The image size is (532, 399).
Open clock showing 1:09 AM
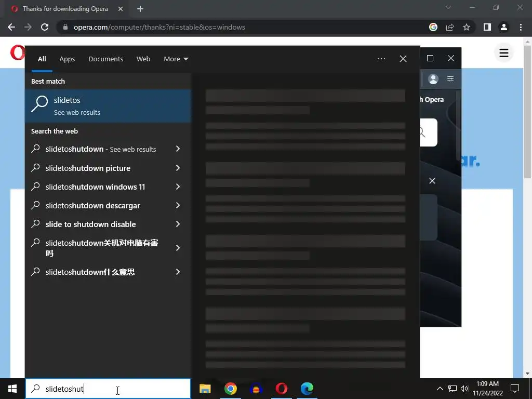(487, 389)
